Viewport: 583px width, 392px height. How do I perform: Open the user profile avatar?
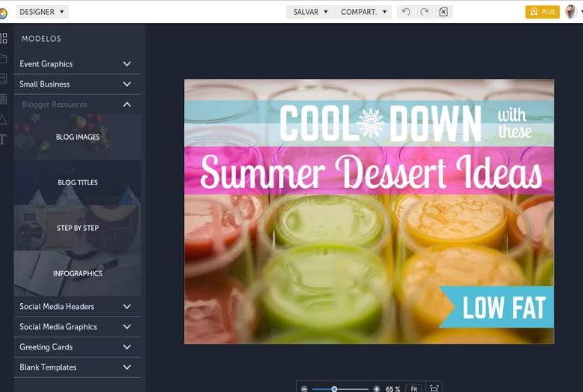coord(571,12)
